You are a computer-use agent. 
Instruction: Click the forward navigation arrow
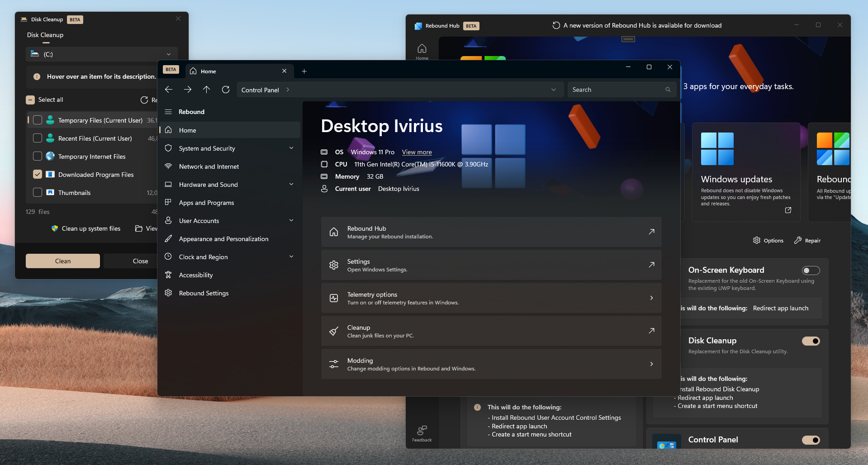(188, 90)
